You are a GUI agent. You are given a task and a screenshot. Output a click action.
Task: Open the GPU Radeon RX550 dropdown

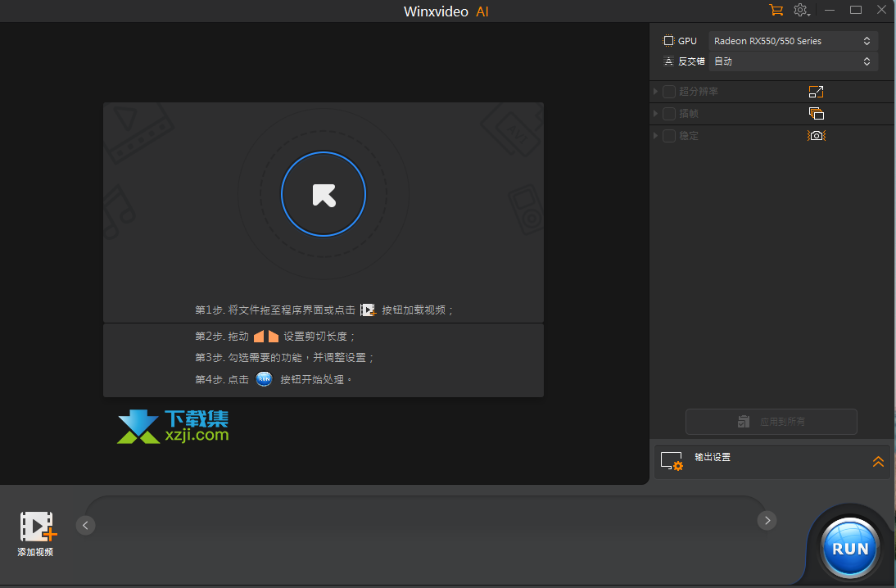pyautogui.click(x=793, y=41)
